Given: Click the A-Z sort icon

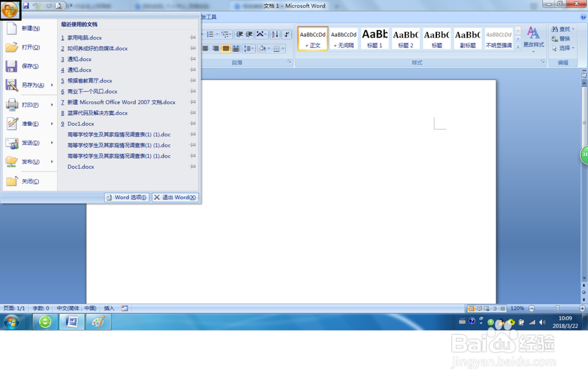Looking at the screenshot, I should [x=275, y=35].
